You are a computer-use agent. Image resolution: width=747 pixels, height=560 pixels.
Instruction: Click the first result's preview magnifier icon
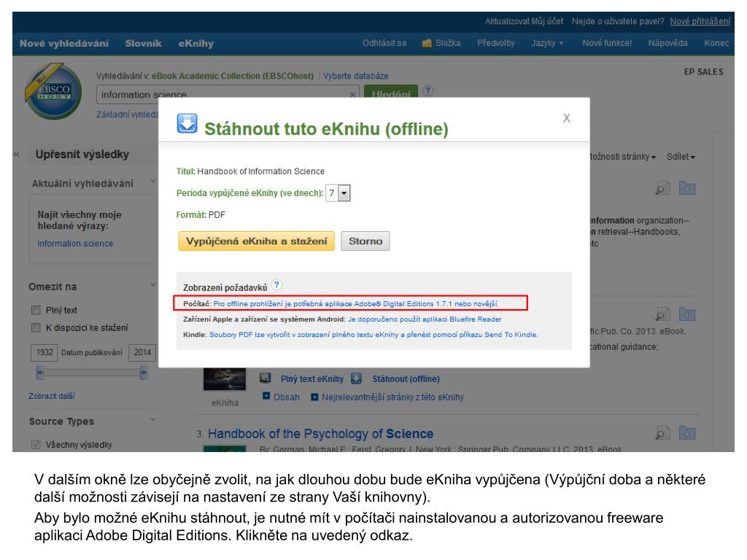pos(662,188)
